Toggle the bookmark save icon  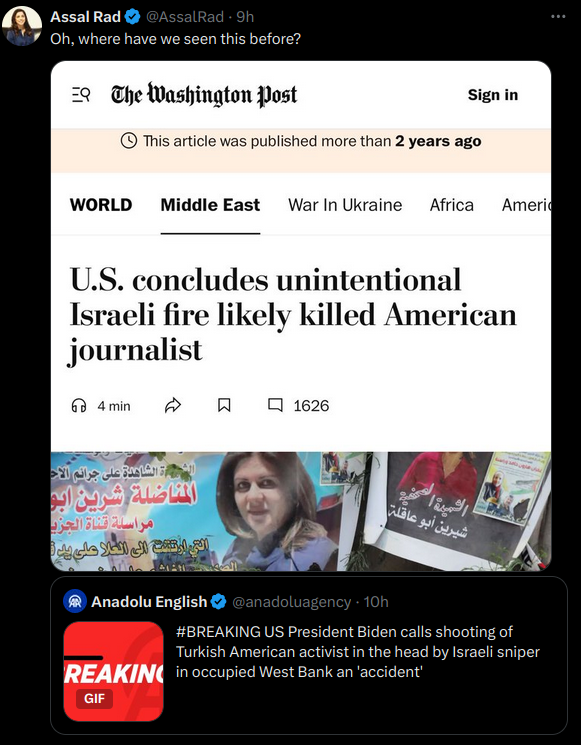point(224,405)
